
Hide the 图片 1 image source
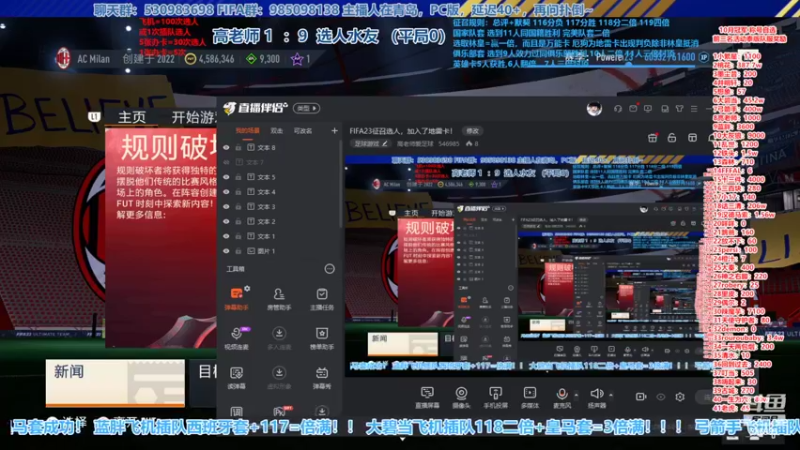tap(226, 251)
